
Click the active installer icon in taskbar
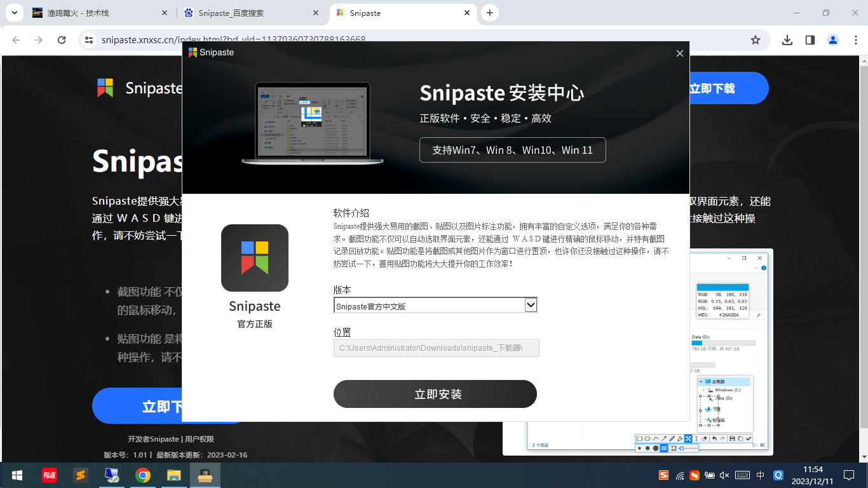(205, 475)
